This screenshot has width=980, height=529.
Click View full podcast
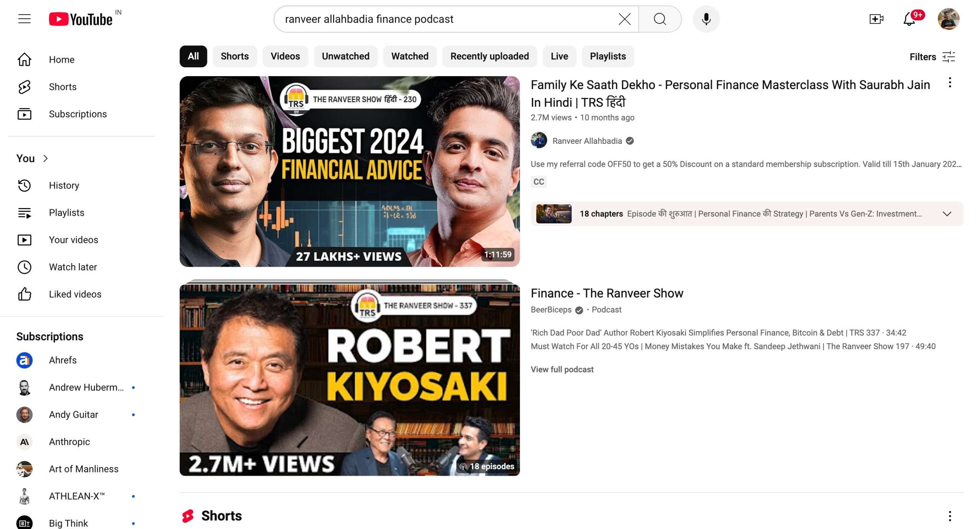[562, 369]
